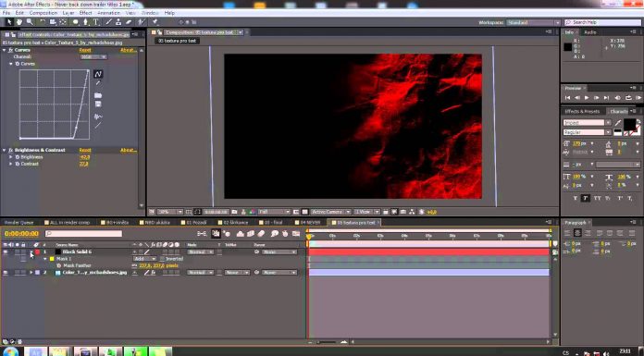Toggle the Curves effect fx switch
This screenshot has height=356, width=644.
(x=11, y=50)
